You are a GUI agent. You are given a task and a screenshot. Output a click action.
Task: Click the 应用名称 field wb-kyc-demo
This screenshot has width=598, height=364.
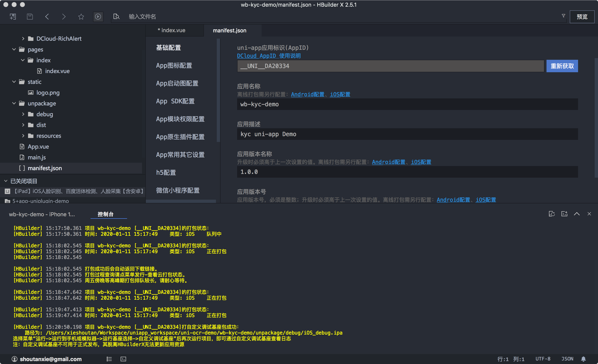pos(407,104)
